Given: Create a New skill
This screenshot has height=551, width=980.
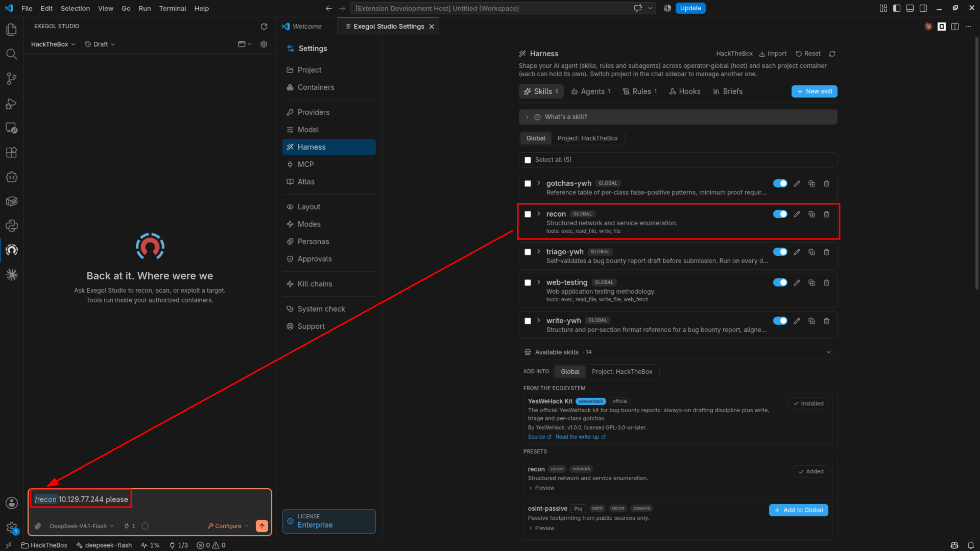Looking at the screenshot, I should (814, 91).
